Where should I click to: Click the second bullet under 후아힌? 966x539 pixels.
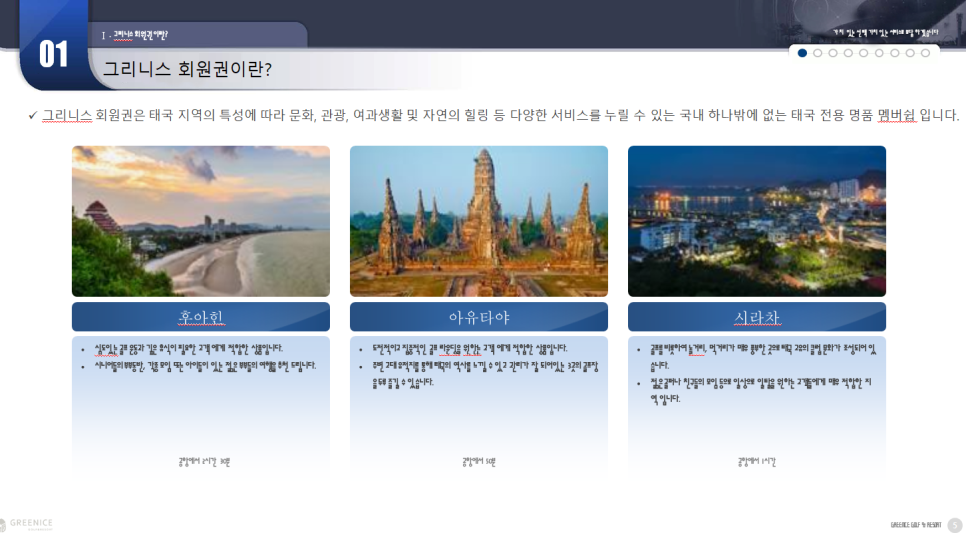(x=205, y=365)
